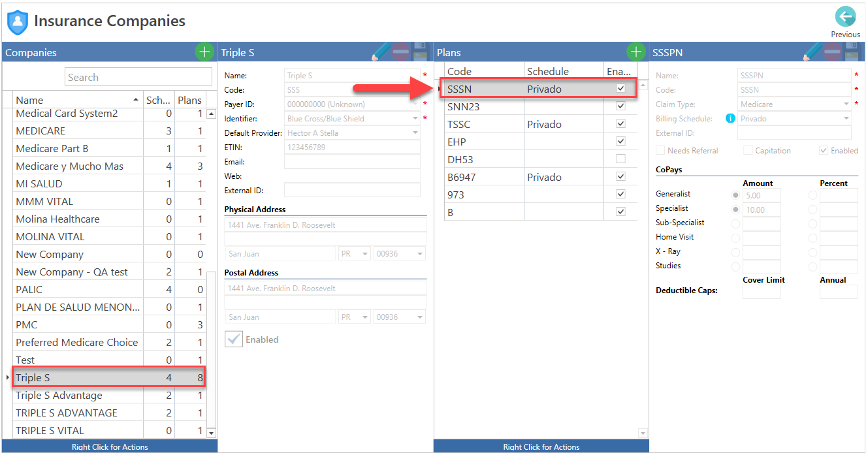Open Billing Schedule Privado dropdown
This screenshot has width=868, height=455.
[846, 119]
